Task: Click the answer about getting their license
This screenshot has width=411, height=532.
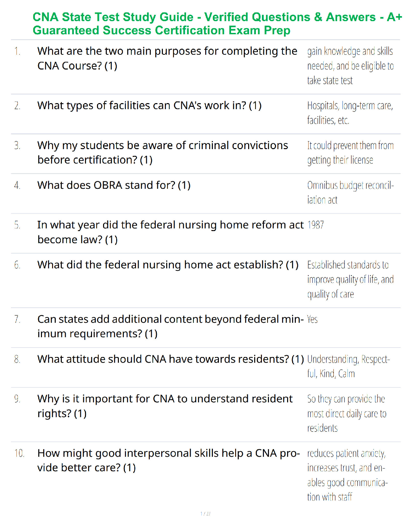Action: [x=351, y=153]
